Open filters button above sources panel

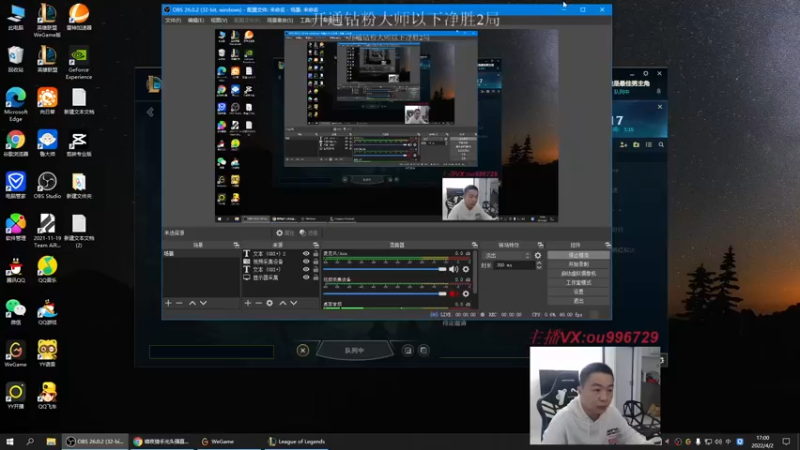(x=309, y=233)
